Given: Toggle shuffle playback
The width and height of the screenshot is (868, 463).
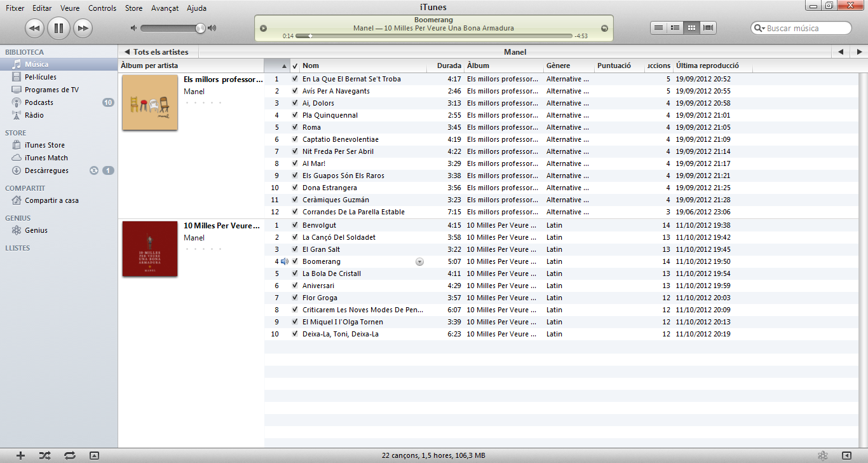Looking at the screenshot, I should (x=44, y=455).
